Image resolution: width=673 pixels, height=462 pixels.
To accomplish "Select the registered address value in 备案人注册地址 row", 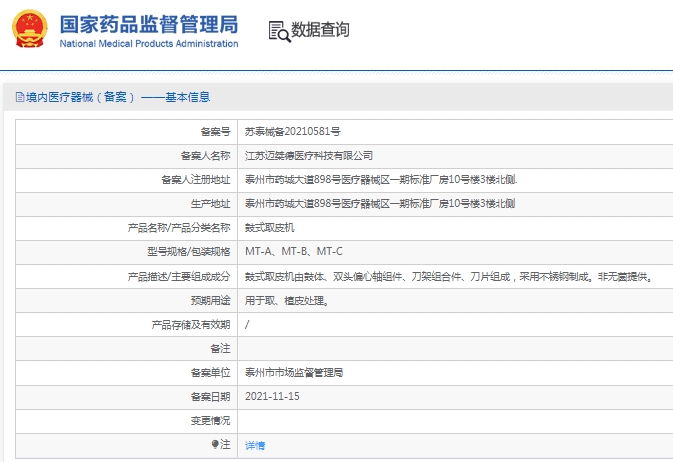I will [x=381, y=179].
